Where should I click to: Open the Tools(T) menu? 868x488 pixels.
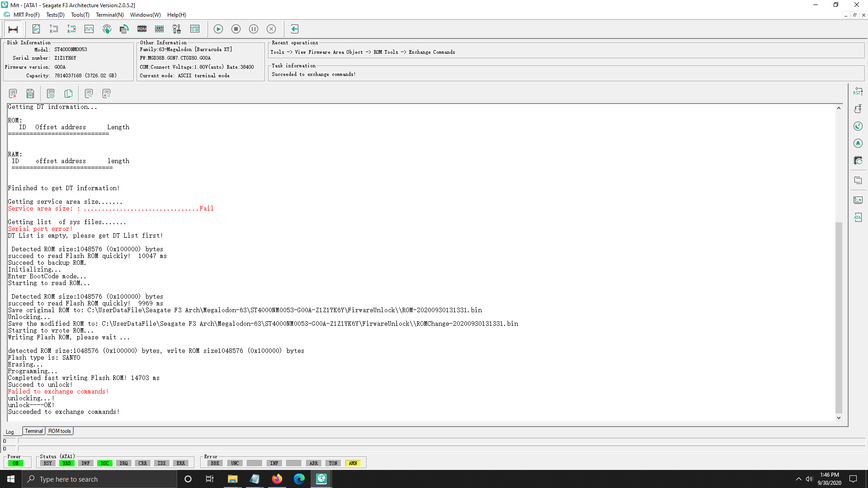click(80, 15)
